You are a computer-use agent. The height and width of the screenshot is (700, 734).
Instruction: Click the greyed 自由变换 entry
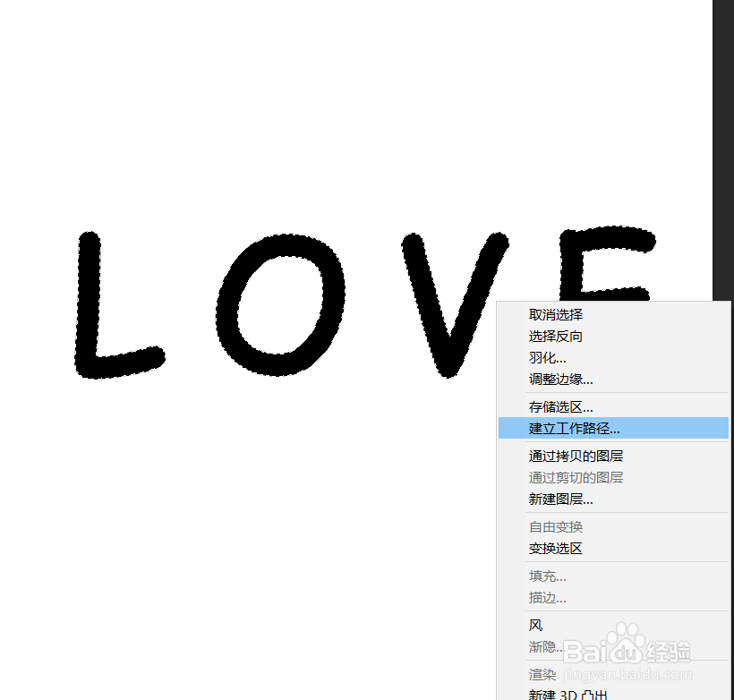click(613, 526)
